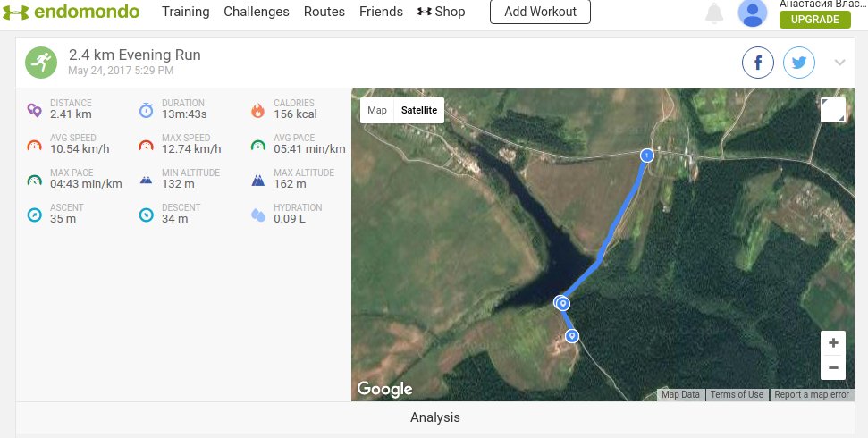Open the user profile avatar
868x438 pixels.
(x=753, y=13)
